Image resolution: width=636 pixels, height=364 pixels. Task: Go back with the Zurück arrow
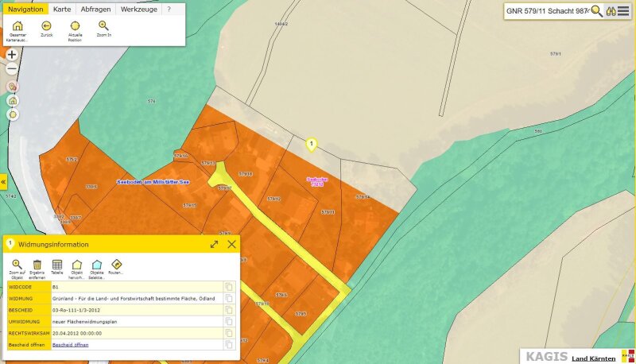pos(46,26)
